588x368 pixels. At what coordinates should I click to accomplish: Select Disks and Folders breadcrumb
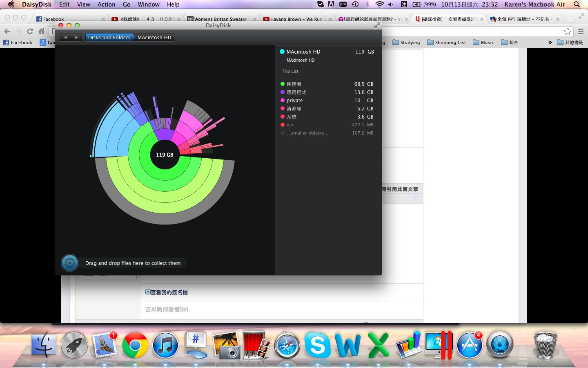[109, 37]
